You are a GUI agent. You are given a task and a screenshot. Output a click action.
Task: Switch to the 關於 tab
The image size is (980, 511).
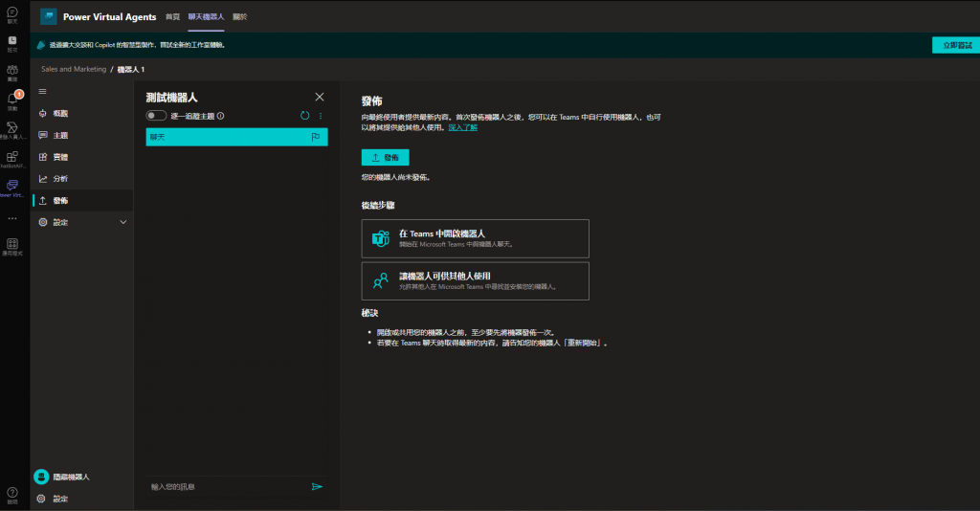click(240, 17)
